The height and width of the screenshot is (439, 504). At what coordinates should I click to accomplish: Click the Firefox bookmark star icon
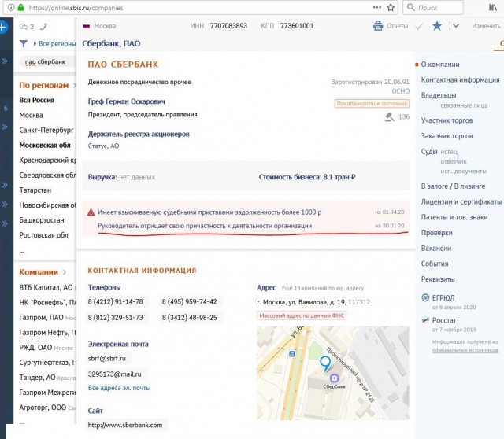(x=391, y=7)
